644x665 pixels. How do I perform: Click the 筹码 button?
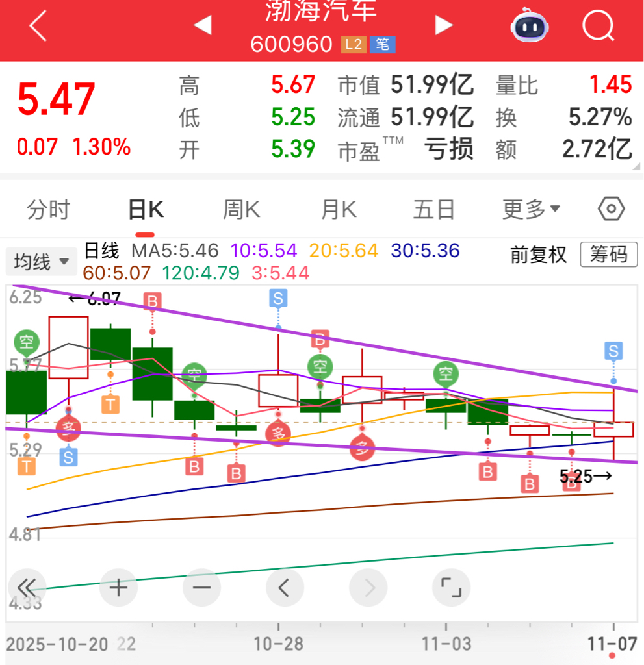click(x=609, y=255)
